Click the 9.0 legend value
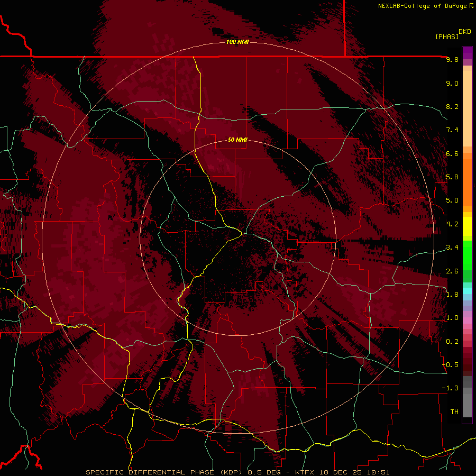This screenshot has width=476, height=476. point(452,83)
